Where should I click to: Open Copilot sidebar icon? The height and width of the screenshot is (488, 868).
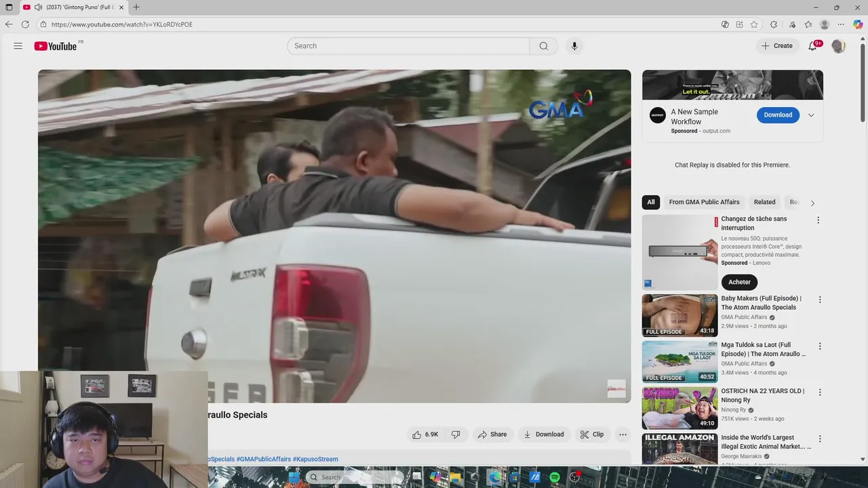point(858,24)
